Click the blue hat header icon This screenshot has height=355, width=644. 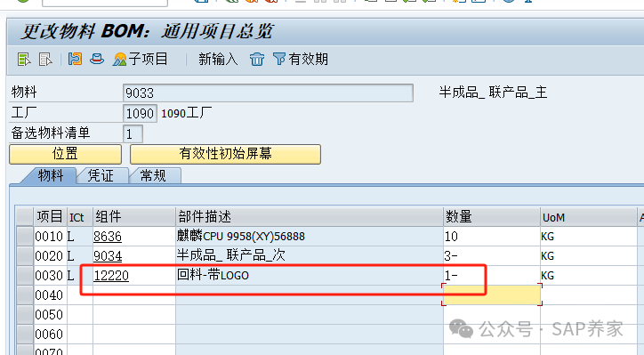click(x=97, y=59)
